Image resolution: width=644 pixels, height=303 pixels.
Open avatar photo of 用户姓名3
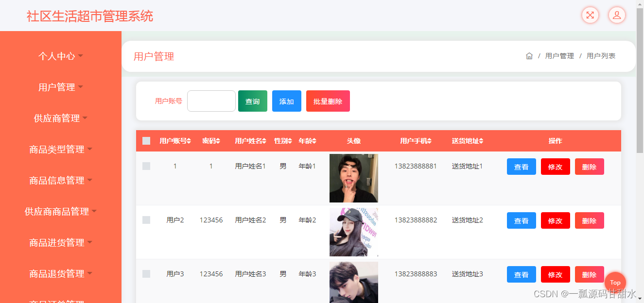click(354, 282)
